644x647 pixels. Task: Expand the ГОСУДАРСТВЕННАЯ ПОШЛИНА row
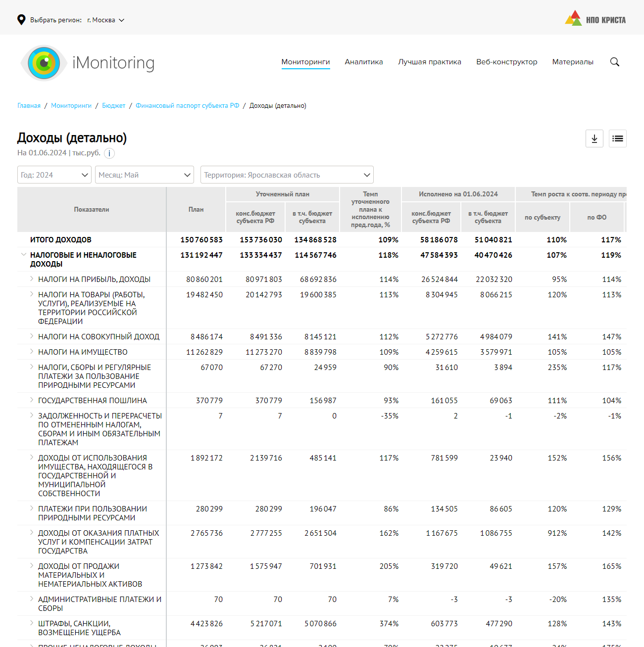[x=32, y=400]
